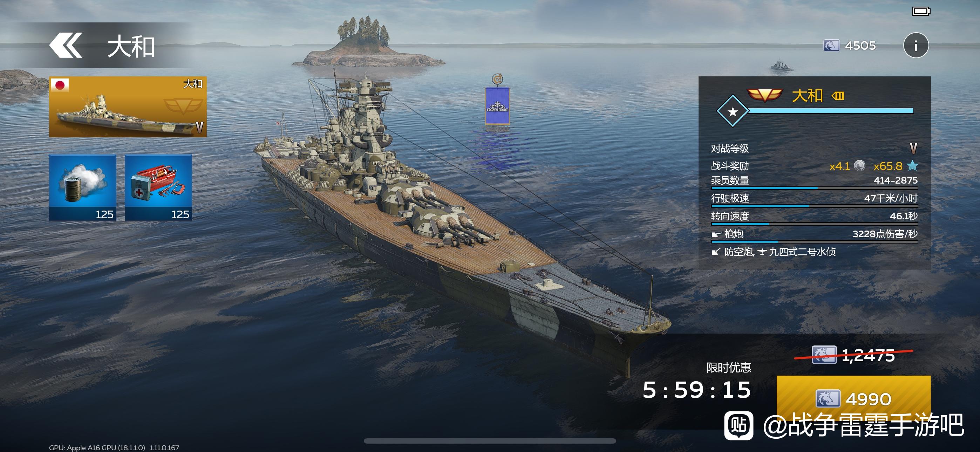Open the info button at top right
This screenshot has height=452, width=980.
pyautogui.click(x=916, y=45)
